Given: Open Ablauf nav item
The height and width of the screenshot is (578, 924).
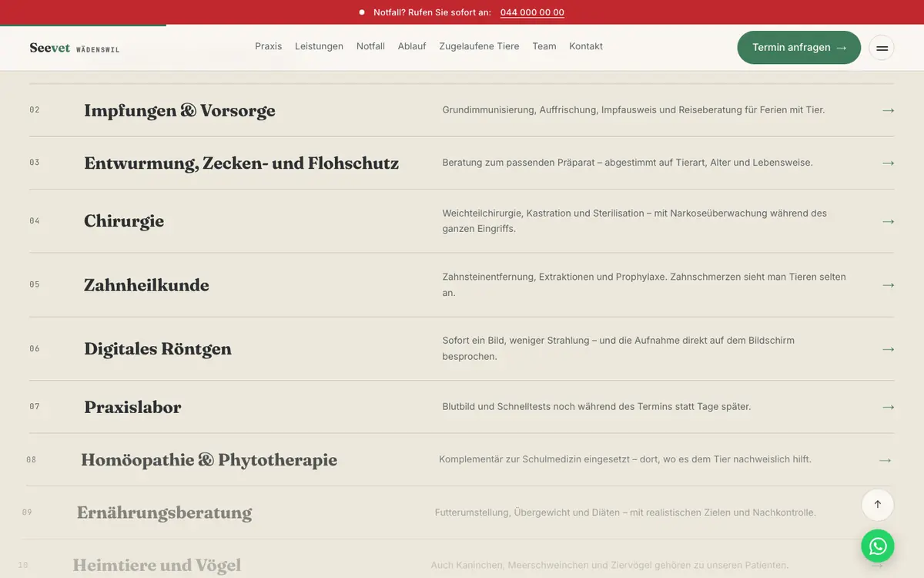Looking at the screenshot, I should tap(412, 46).
